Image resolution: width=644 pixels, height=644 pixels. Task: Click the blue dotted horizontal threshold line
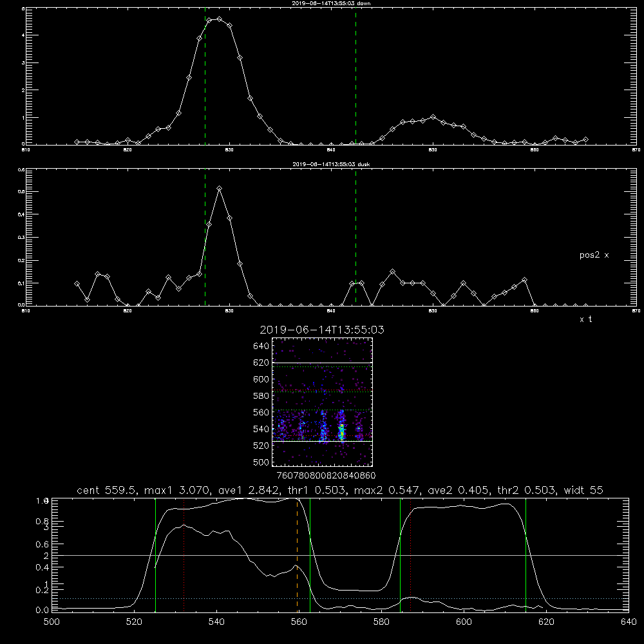340,599
